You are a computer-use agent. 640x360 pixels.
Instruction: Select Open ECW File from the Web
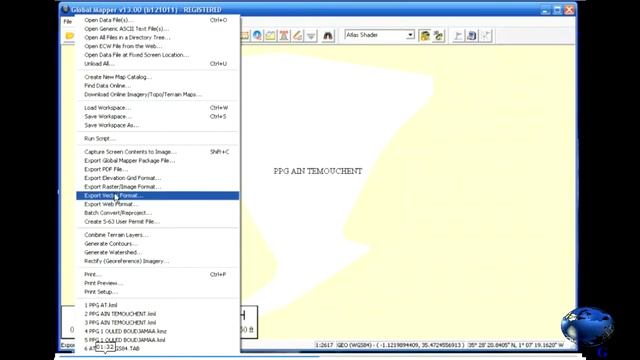click(x=158, y=46)
